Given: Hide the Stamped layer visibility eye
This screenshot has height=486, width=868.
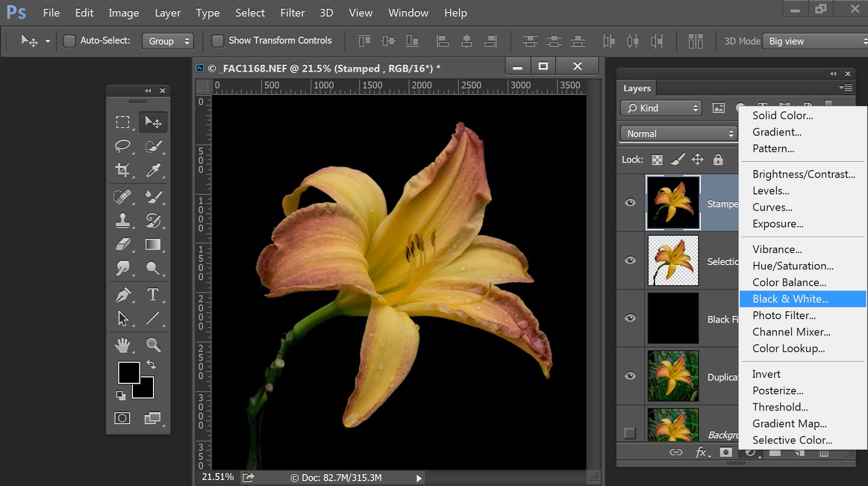Looking at the screenshot, I should pyautogui.click(x=630, y=203).
